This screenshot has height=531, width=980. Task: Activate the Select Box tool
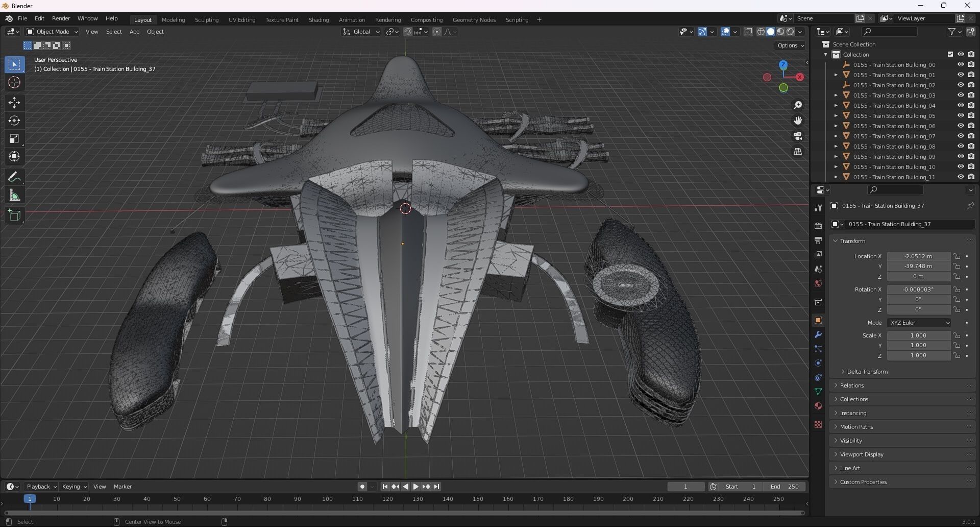pyautogui.click(x=14, y=64)
